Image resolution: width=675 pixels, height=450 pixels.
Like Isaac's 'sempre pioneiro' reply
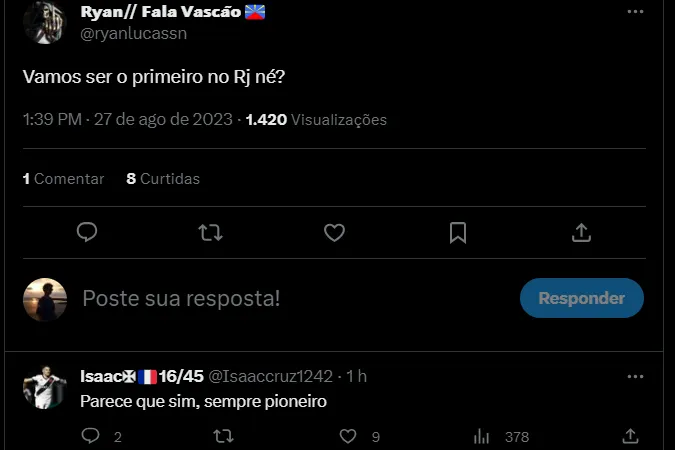[x=348, y=436]
